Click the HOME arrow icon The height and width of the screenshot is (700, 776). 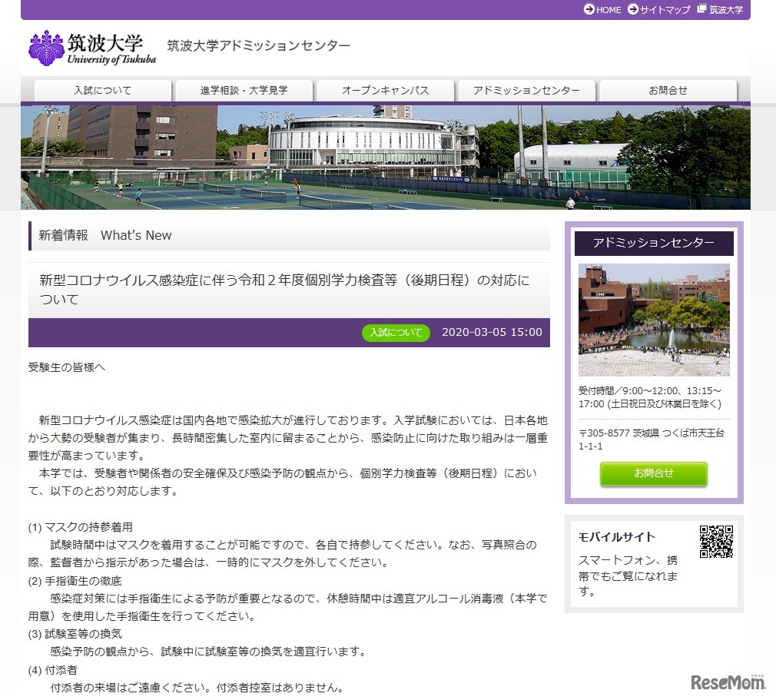click(x=587, y=10)
